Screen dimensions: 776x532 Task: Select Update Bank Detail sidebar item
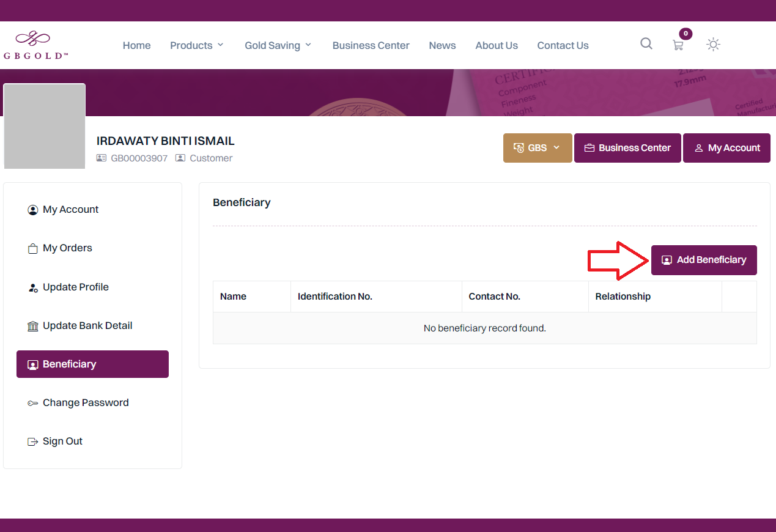click(x=87, y=326)
